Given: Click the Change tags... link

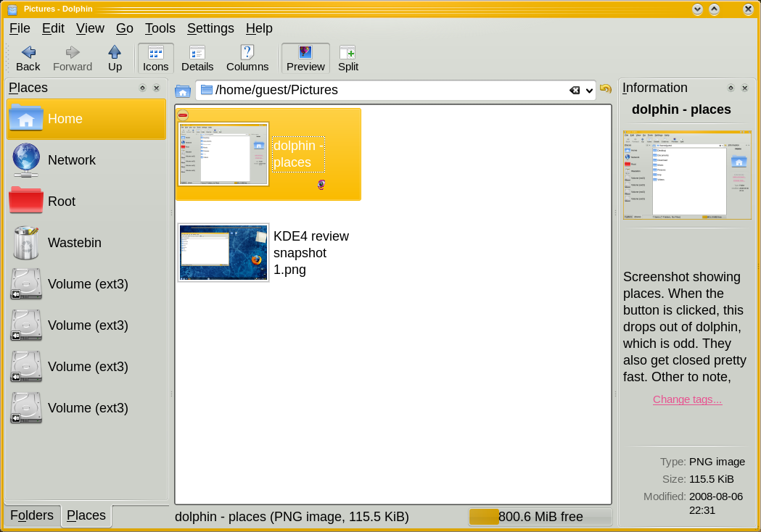Looking at the screenshot, I should pyautogui.click(x=687, y=399).
